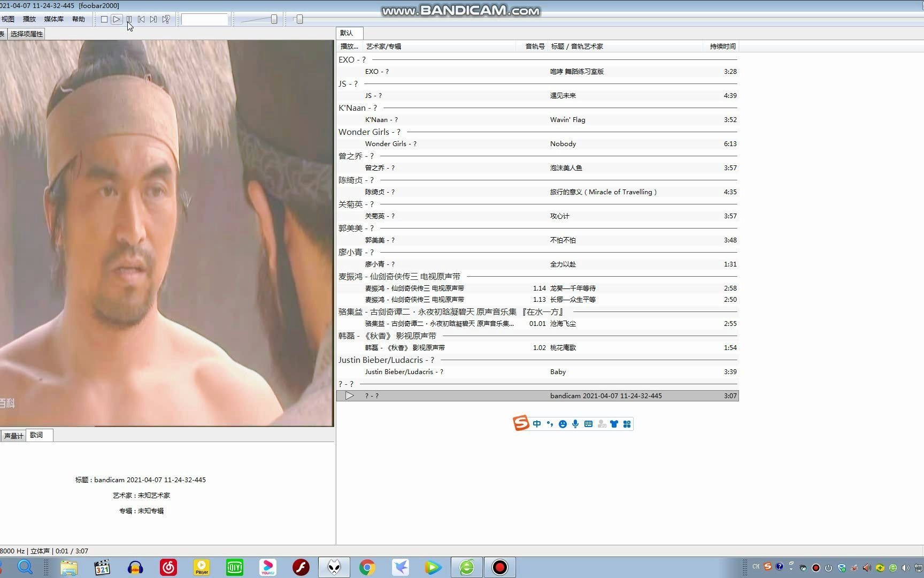Open Youku app on taskbar
The image size is (924, 578).
coord(268,567)
